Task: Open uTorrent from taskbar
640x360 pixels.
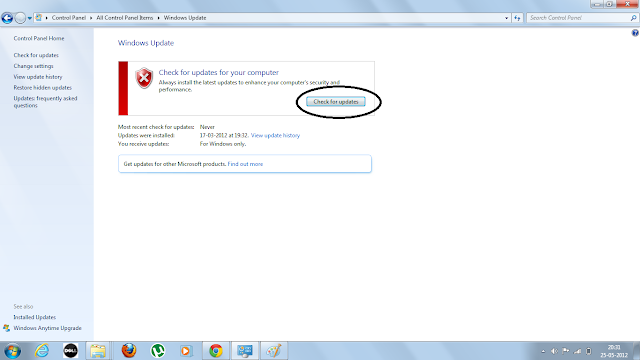Action: coord(158,351)
